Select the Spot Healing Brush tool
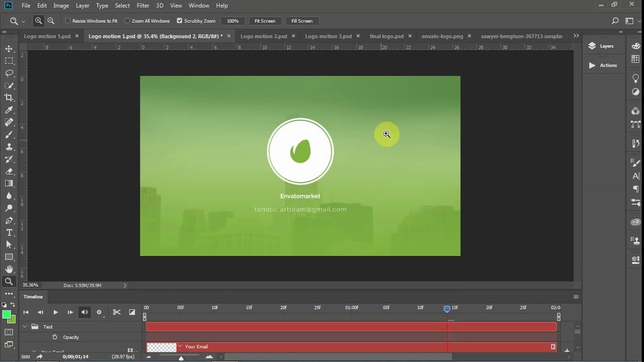This screenshot has height=362, width=644. 9,122
